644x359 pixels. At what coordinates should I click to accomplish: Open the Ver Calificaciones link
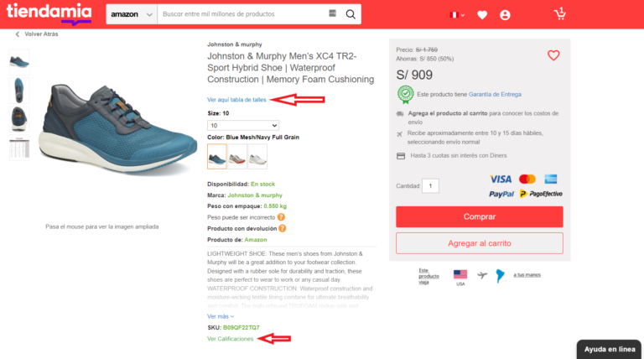[230, 339]
